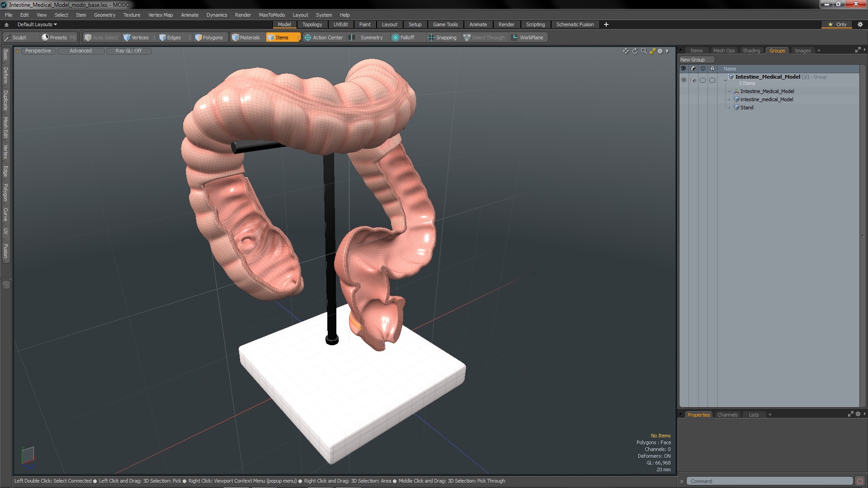Toggle the Only star button
The image size is (868, 488).
pos(837,24)
